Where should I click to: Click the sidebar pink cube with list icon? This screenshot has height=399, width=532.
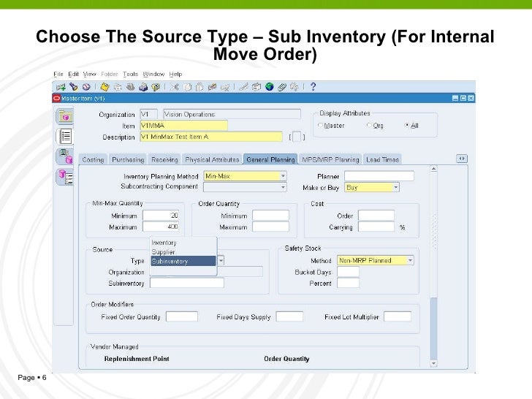tap(65, 177)
